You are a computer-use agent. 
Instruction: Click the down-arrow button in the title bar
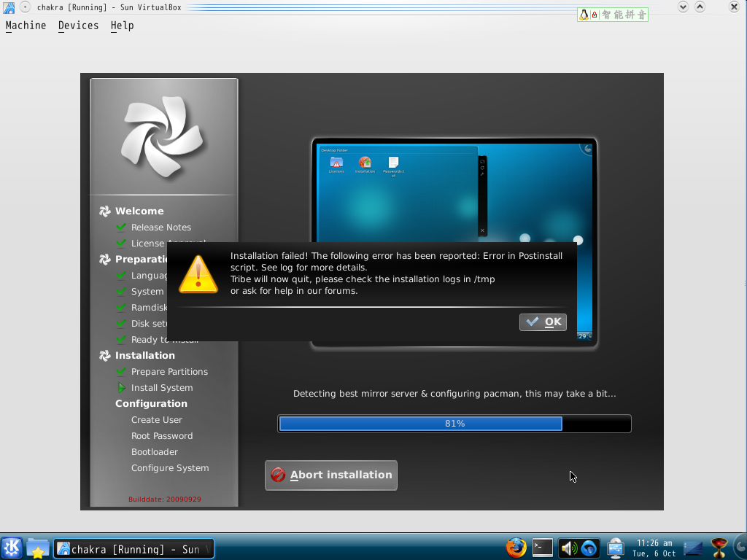[x=683, y=7]
